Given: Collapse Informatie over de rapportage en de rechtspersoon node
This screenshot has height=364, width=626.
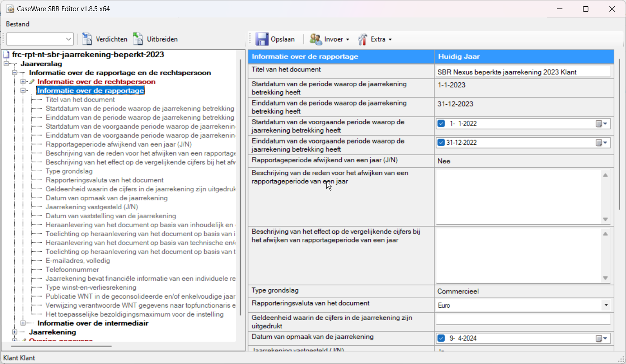Looking at the screenshot, I should [15, 73].
